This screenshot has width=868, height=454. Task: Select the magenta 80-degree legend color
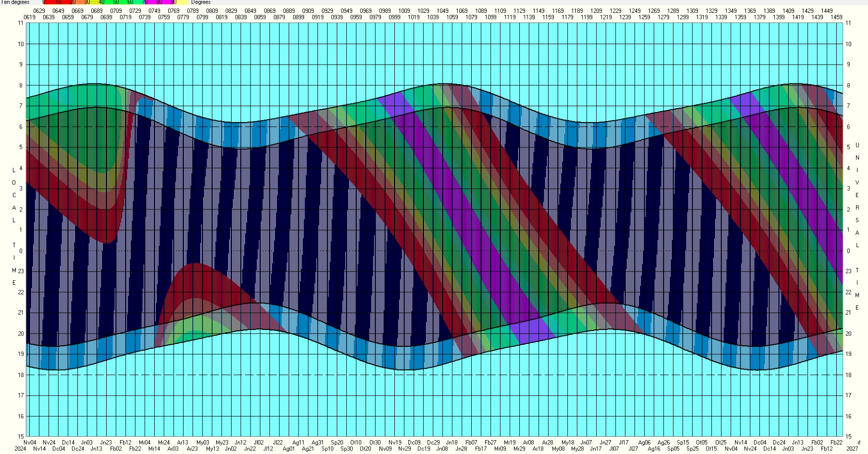[x=160, y=2]
